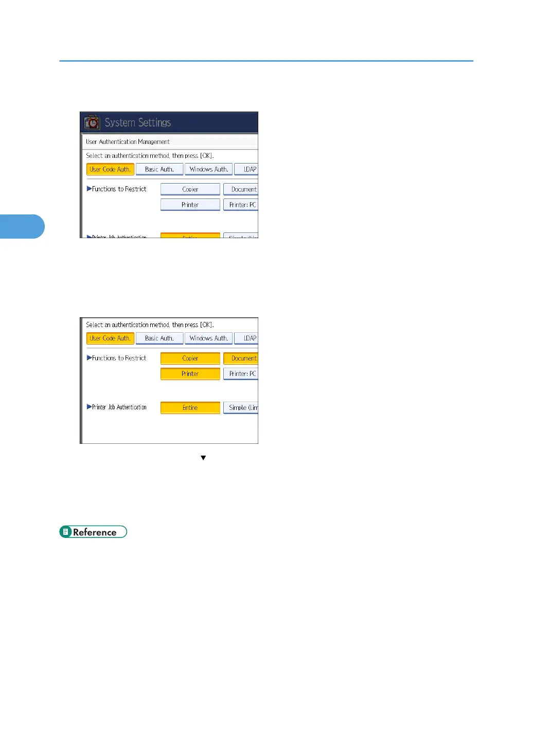Enable unselected Printer restriction in System Settings screen
The width and height of the screenshot is (533, 756).
coord(190,205)
